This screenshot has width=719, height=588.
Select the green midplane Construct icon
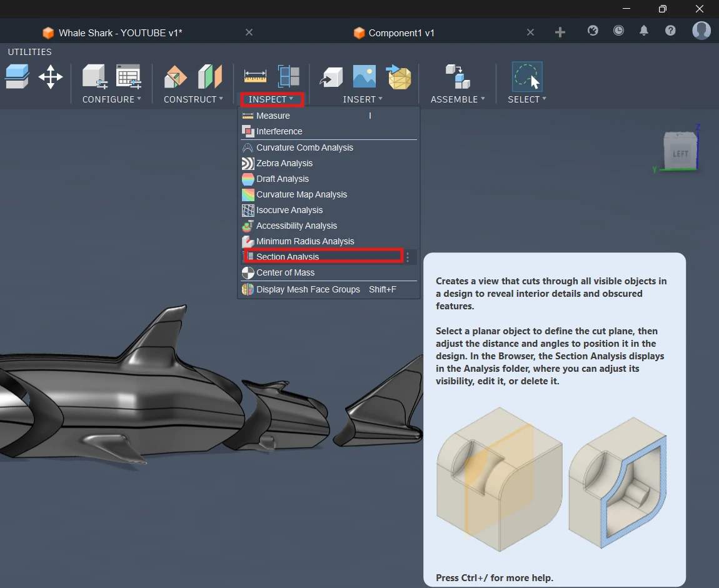pyautogui.click(x=210, y=76)
